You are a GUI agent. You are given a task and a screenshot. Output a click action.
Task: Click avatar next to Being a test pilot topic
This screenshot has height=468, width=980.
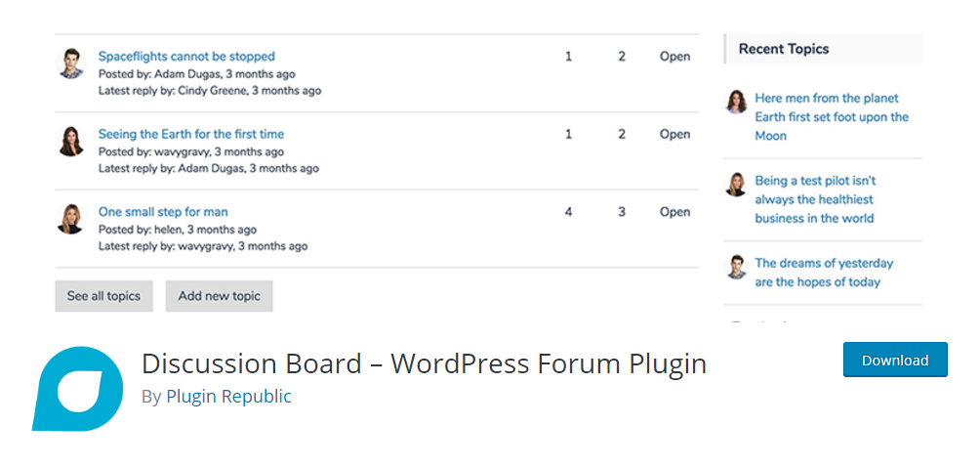point(736,184)
